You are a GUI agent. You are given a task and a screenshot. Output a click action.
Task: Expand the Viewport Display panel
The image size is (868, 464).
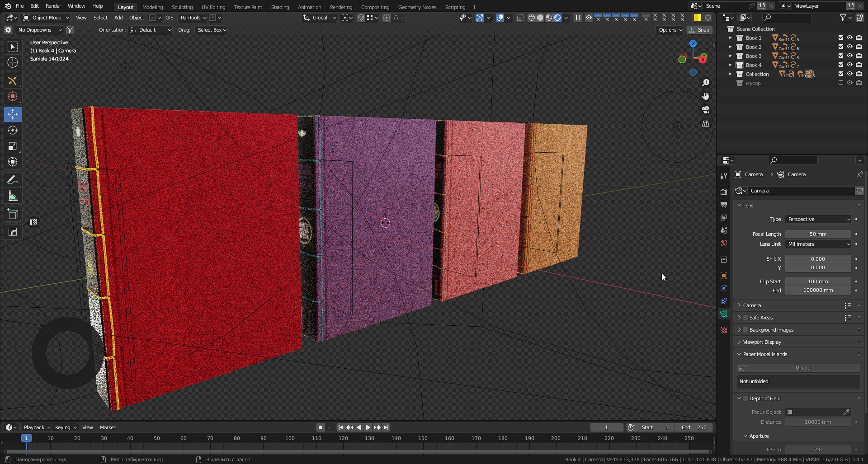[762, 342]
